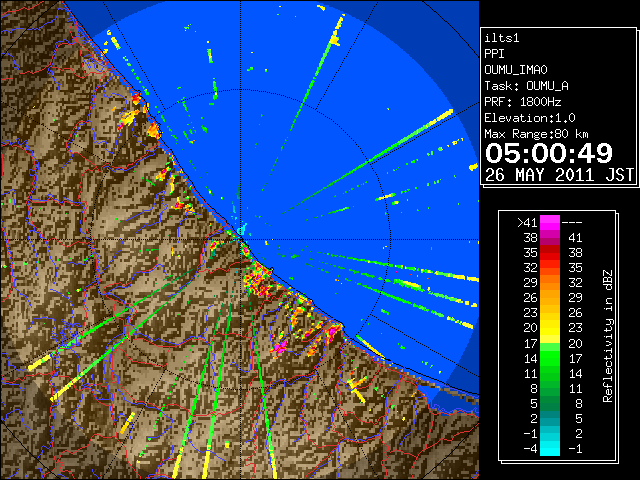Click the '-4' legend label
The image size is (640, 480).
(530, 449)
